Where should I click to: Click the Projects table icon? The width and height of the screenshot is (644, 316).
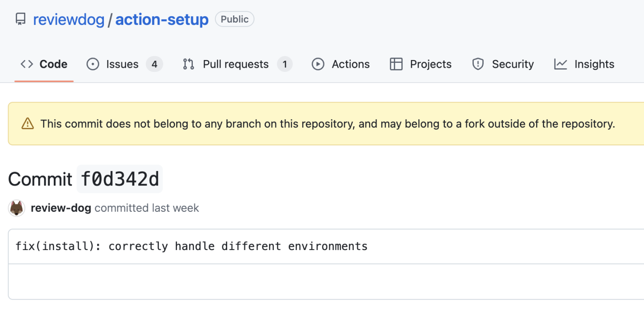click(396, 64)
